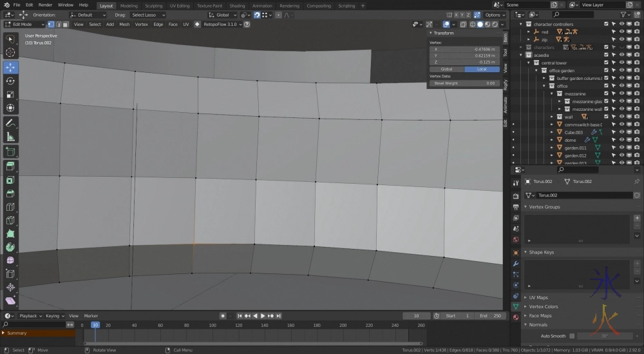The image size is (644, 354).
Task: Expand the UV Maps panel
Action: 538,297
